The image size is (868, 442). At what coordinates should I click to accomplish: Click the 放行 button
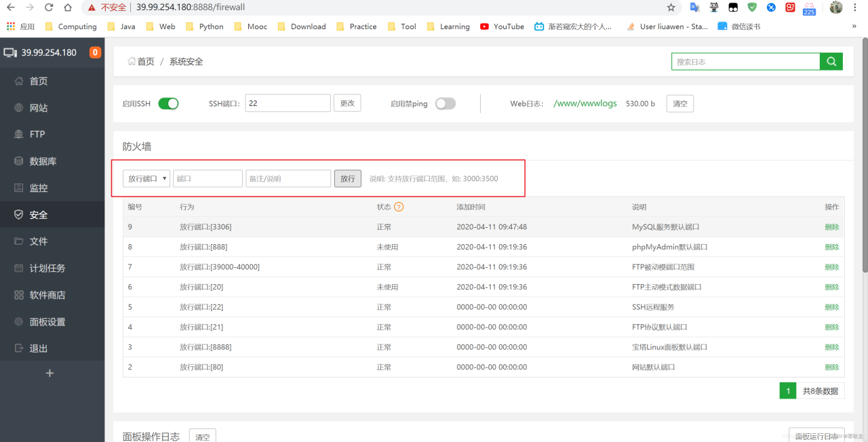point(347,178)
